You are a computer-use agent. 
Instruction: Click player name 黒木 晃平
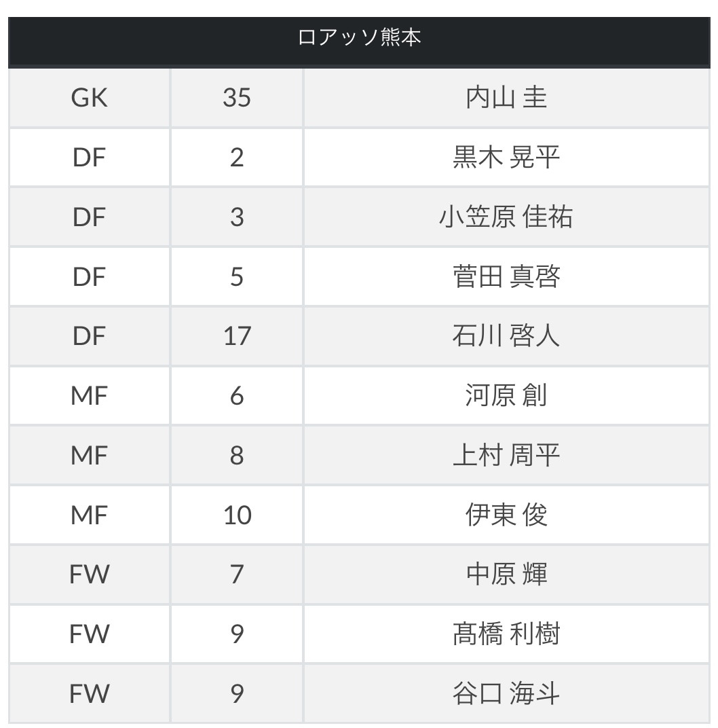pos(506,158)
